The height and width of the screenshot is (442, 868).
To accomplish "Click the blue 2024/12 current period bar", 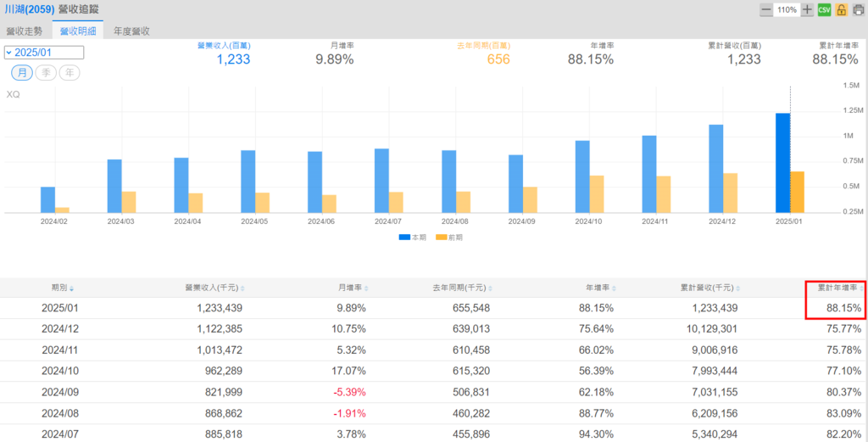I will [x=715, y=169].
